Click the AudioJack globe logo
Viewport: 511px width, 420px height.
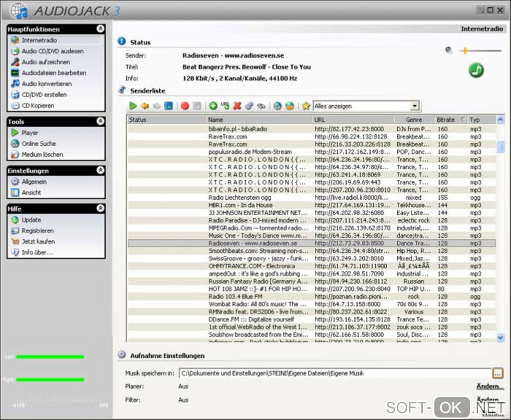click(x=19, y=11)
